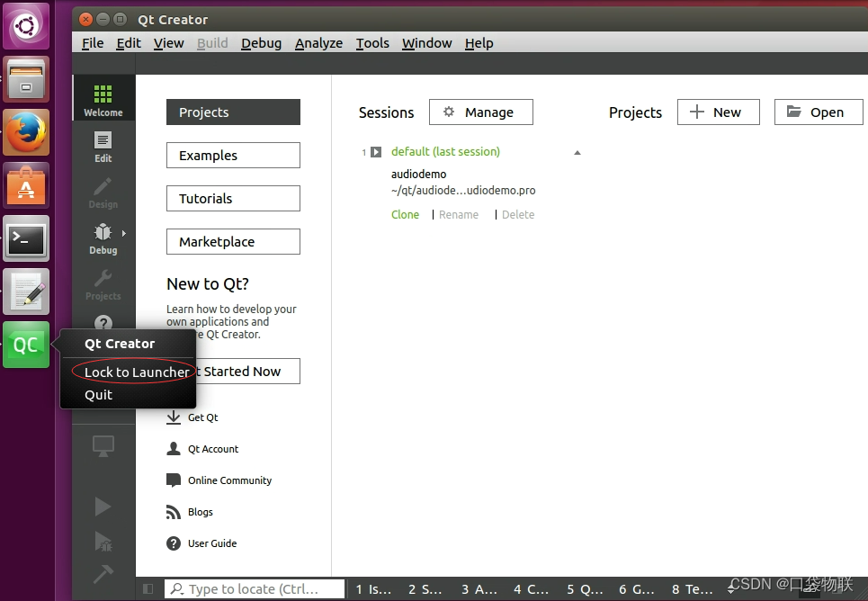This screenshot has width=868, height=601.
Task: Open Terminal from the launcher
Action: point(26,238)
